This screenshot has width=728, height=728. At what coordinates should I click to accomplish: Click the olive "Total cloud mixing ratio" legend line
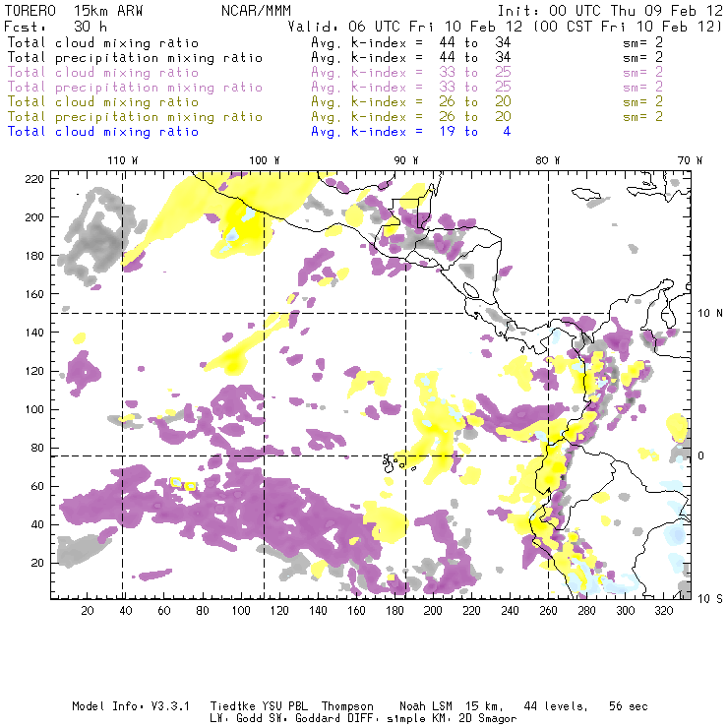103,102
